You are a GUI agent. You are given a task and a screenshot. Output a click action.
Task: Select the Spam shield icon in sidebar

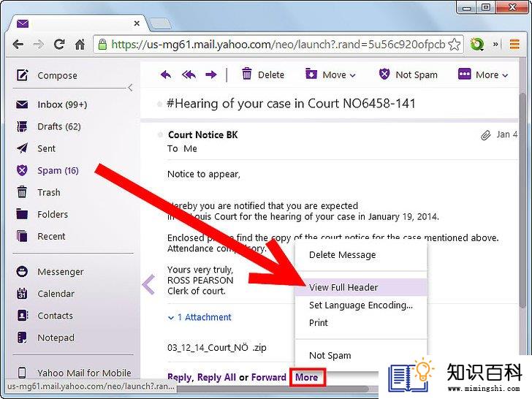click(22, 170)
